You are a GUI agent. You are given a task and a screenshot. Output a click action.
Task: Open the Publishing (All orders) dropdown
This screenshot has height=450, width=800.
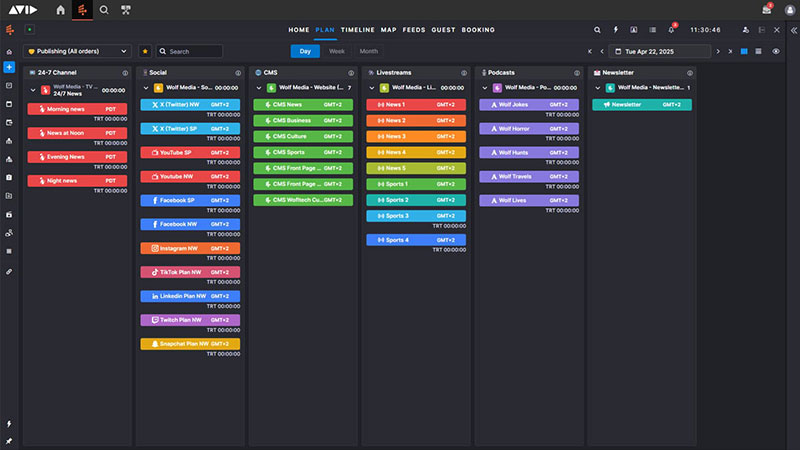(x=78, y=51)
